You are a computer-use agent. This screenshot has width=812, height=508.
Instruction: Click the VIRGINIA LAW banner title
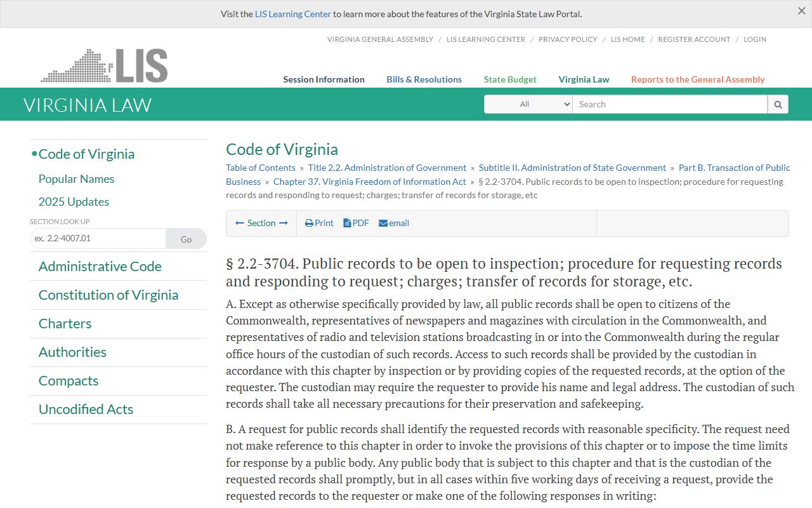click(x=88, y=105)
